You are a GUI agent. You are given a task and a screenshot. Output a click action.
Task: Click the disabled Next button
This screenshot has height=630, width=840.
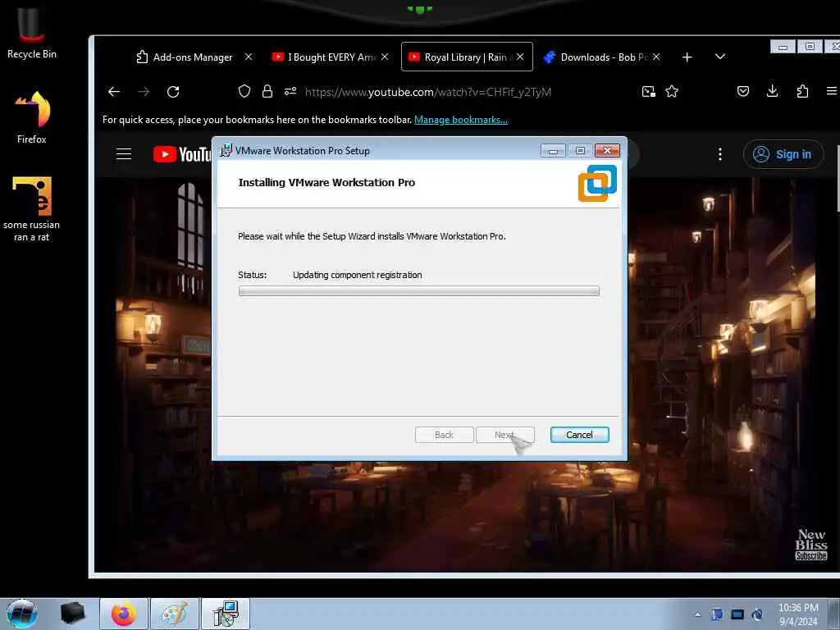pos(504,435)
